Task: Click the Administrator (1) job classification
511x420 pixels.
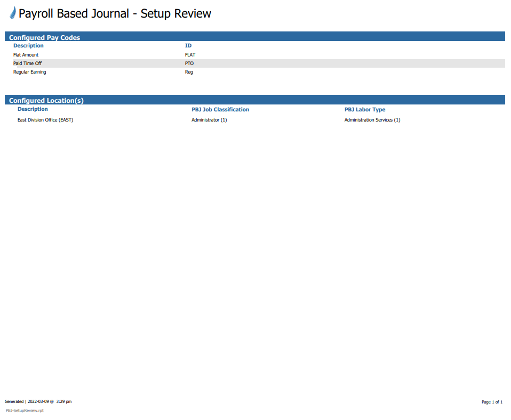Action: pyautogui.click(x=209, y=120)
